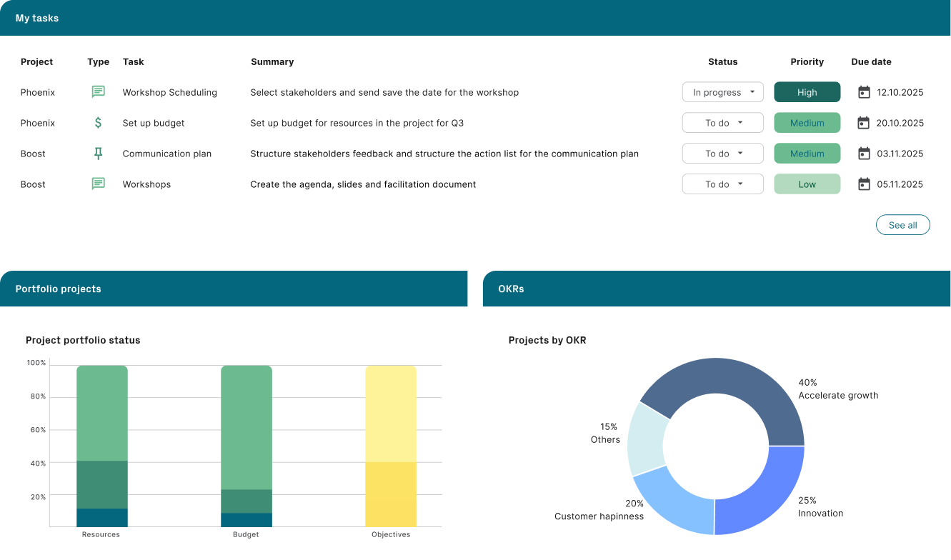Screen dimensions: 951x560
Task: Click the pin icon for Communication plan
Action: 99,154
